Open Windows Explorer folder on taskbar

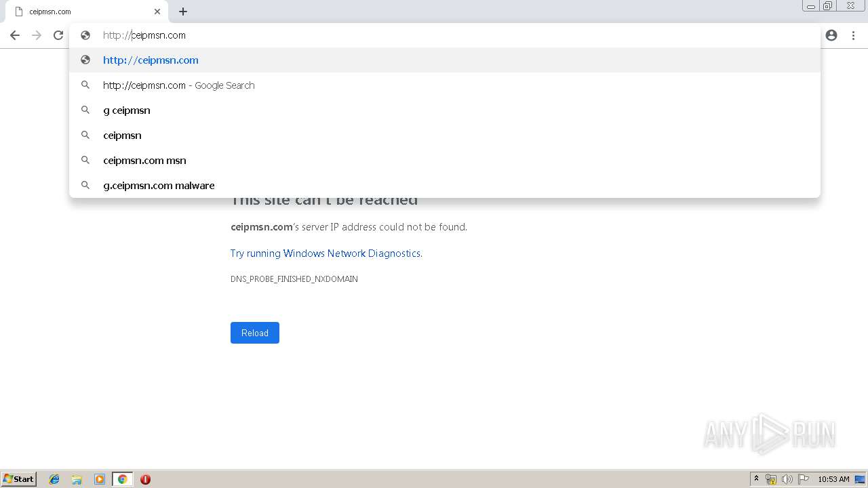tap(77, 479)
